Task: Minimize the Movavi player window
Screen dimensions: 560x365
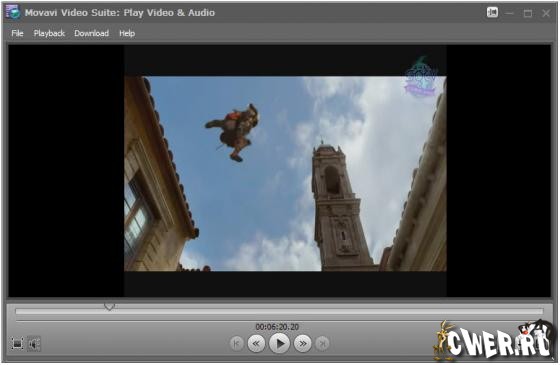Action: 510,13
